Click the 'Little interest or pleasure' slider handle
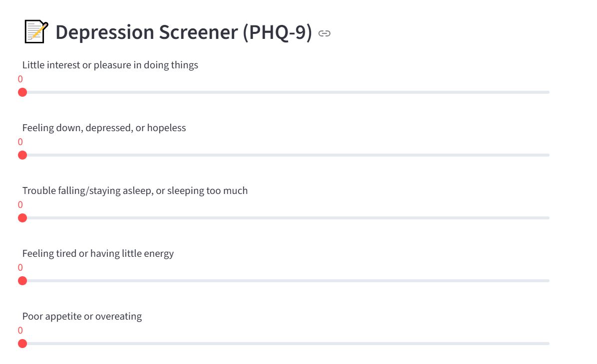 22,92
